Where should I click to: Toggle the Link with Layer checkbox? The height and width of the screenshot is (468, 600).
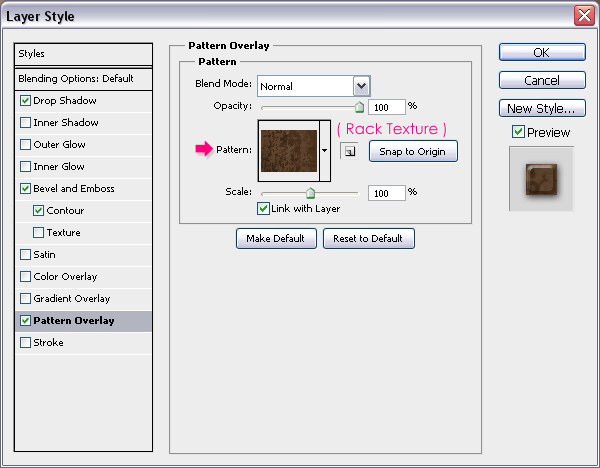click(263, 209)
